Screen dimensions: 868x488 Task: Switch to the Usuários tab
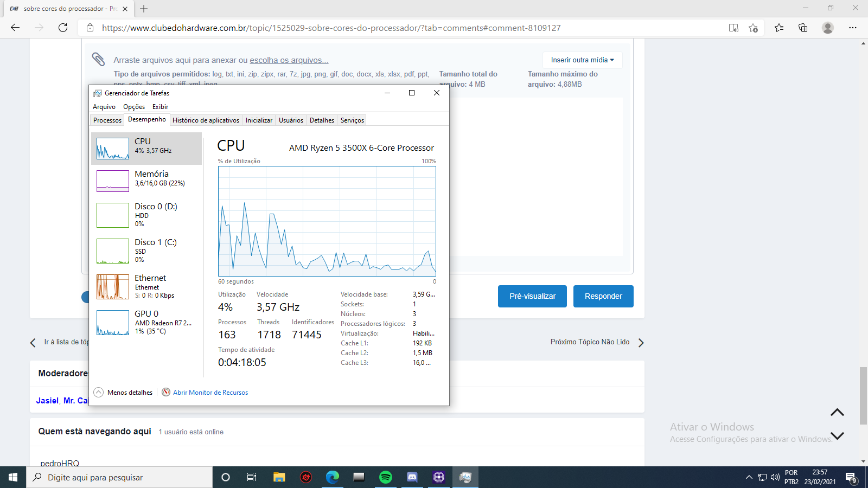[291, 120]
